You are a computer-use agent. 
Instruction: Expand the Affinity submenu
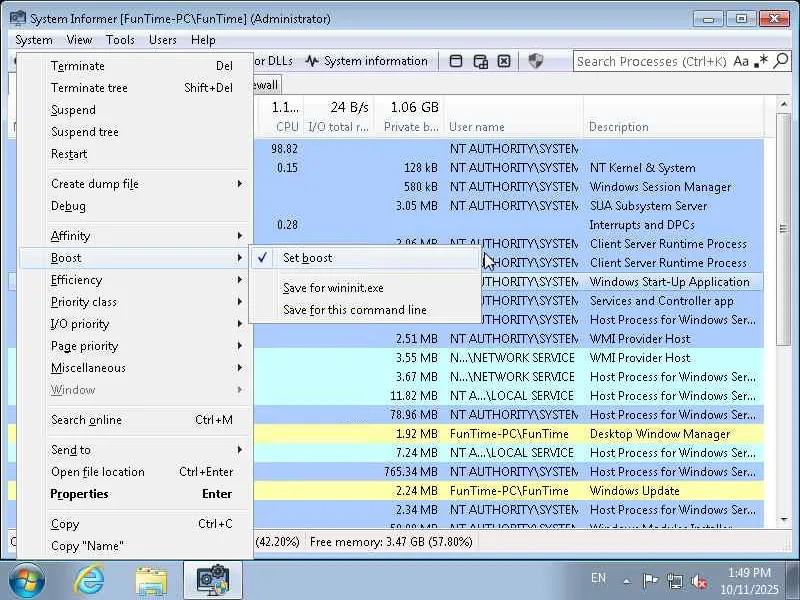135,236
